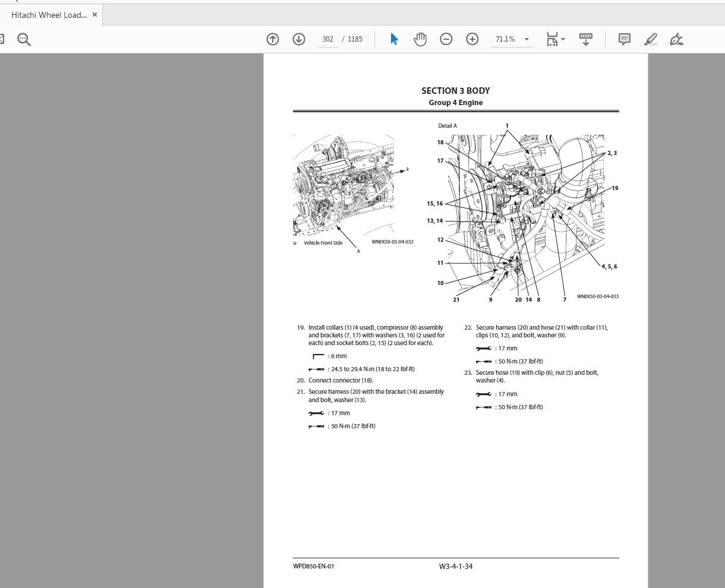Select the Hand tool in the toolbar

pyautogui.click(x=420, y=39)
